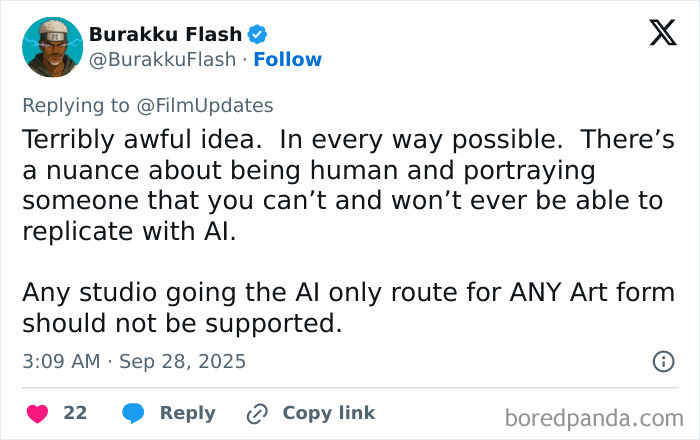Open Burakku Flash's profile avatar
The height and width of the screenshot is (440, 700).
pyautogui.click(x=49, y=46)
